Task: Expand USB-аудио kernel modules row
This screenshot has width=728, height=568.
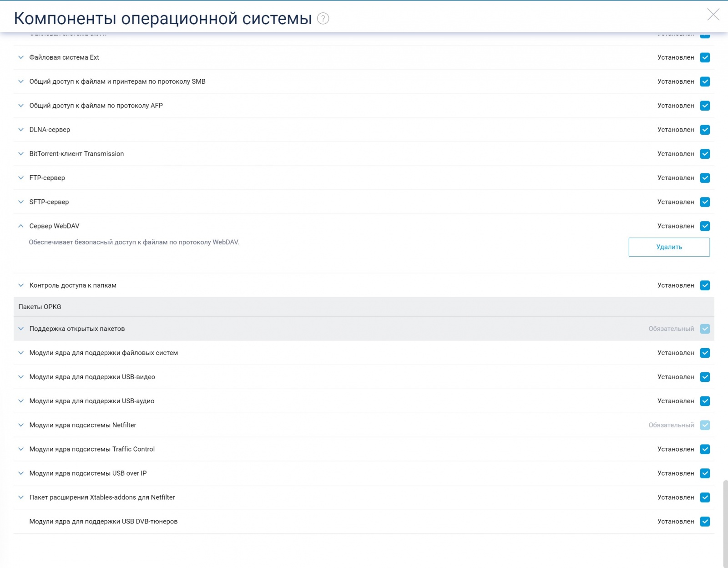Action: click(x=21, y=401)
